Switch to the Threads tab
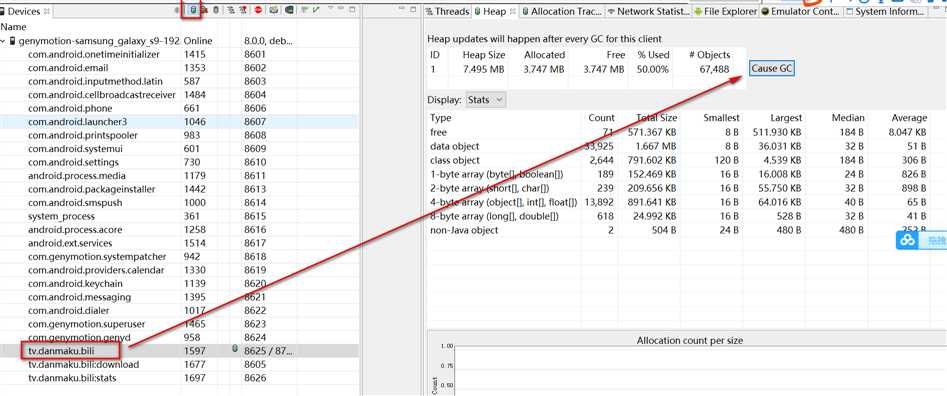Image resolution: width=947 pixels, height=396 pixels. point(447,11)
